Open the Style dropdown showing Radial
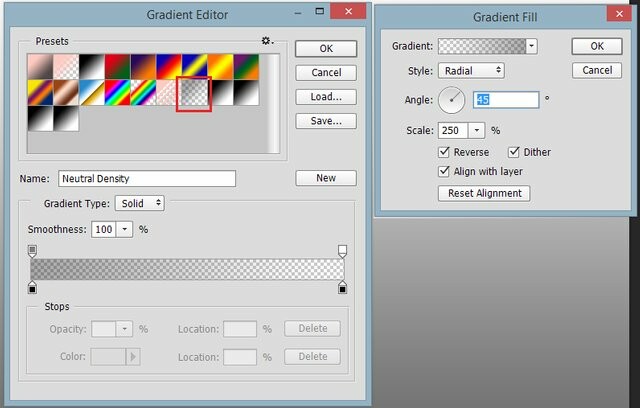Viewport: 640px width, 408px height. tap(471, 71)
